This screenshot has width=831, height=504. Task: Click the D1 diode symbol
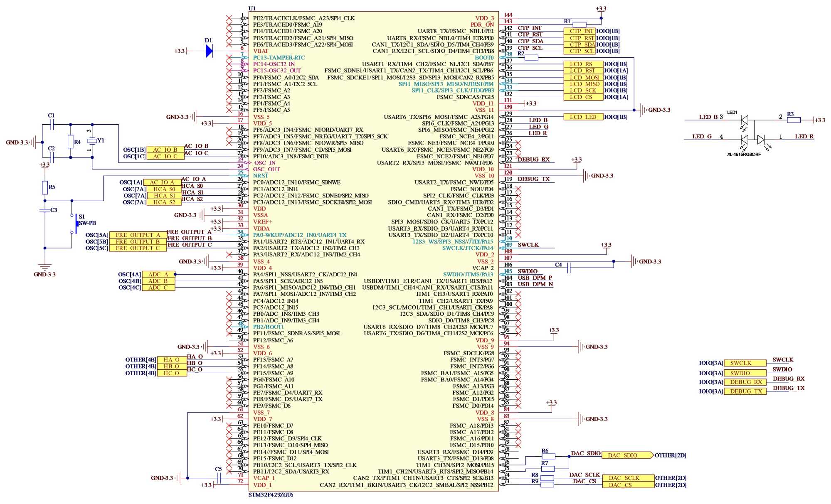(x=209, y=51)
